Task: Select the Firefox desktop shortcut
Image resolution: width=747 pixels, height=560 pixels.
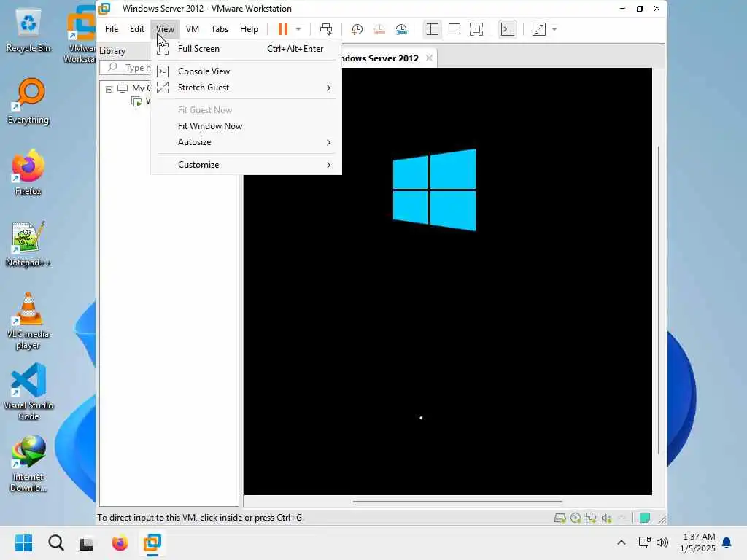Action: 28,173
